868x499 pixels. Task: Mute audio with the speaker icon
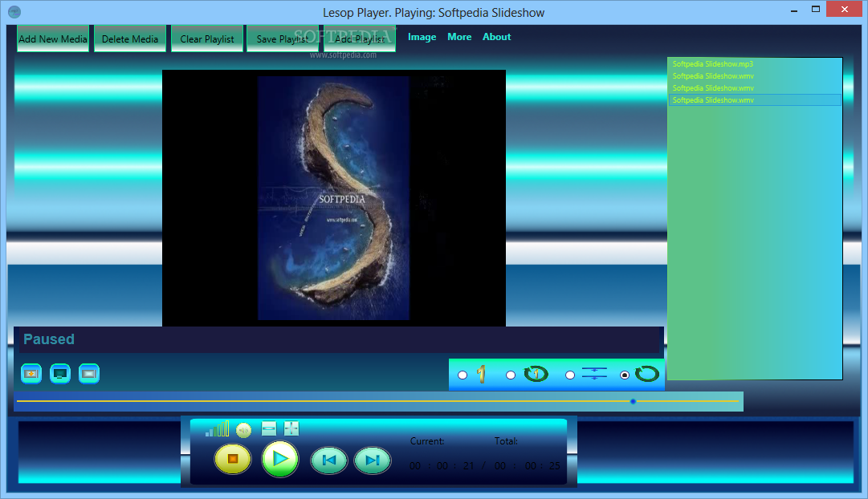tap(243, 430)
